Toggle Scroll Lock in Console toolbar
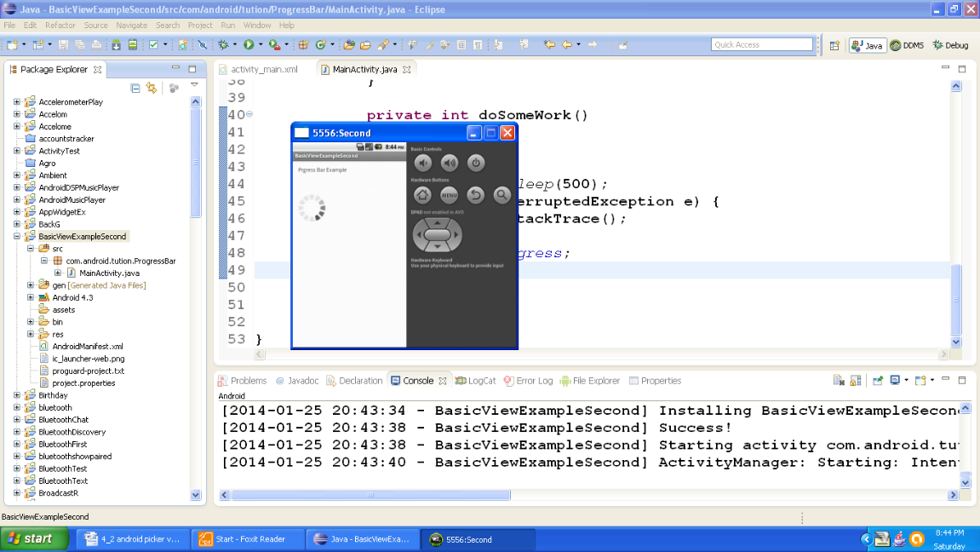Viewport: 980px width, 552px height. (x=856, y=380)
